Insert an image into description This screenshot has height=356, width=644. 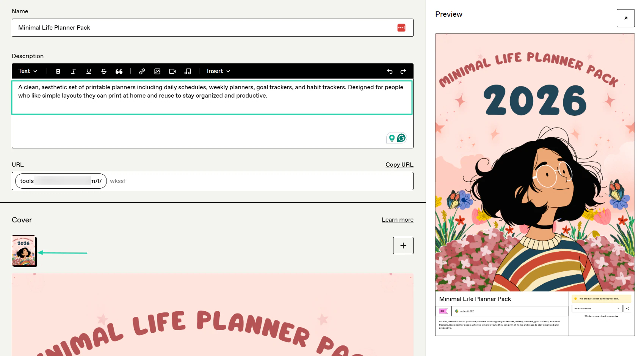click(x=157, y=71)
